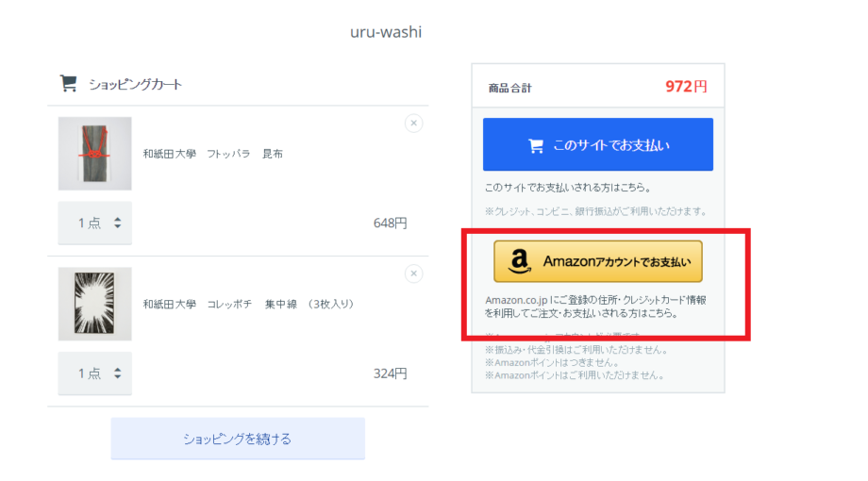
Task: Click the 商品合計 label
Action: (x=509, y=88)
